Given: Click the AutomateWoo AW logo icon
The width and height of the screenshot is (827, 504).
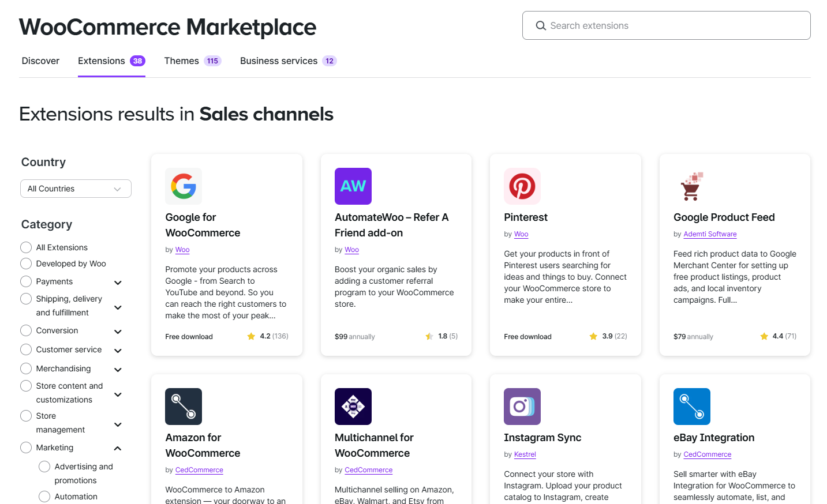Looking at the screenshot, I should [x=353, y=186].
